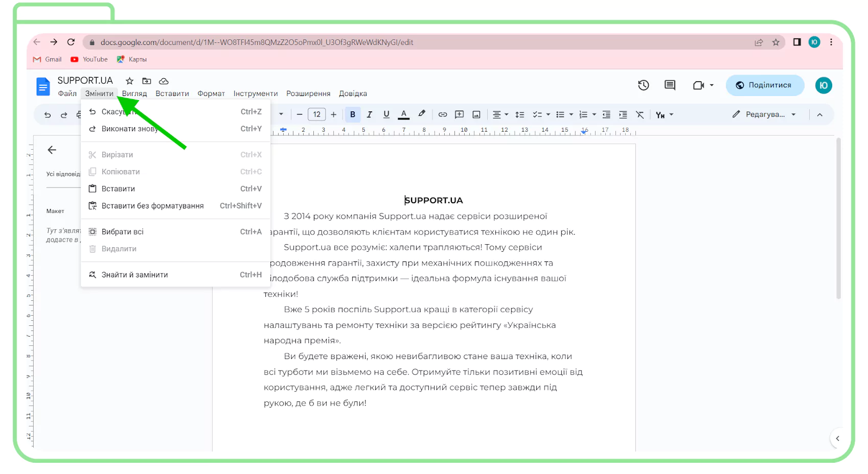Open the Google Docs home icon

click(x=43, y=86)
